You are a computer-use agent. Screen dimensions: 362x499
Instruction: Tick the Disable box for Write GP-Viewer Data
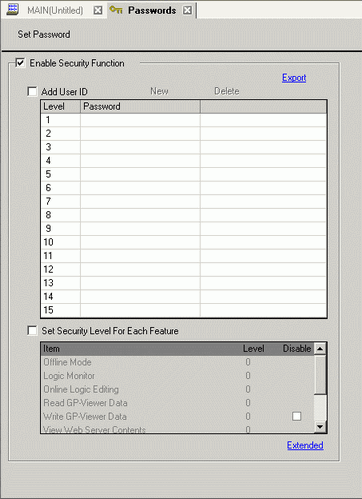(x=296, y=416)
